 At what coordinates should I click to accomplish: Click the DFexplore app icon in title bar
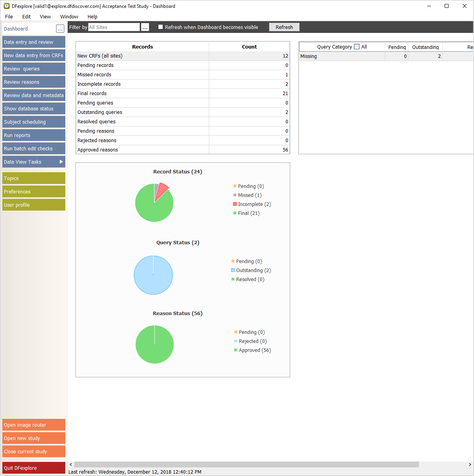tap(7, 6)
